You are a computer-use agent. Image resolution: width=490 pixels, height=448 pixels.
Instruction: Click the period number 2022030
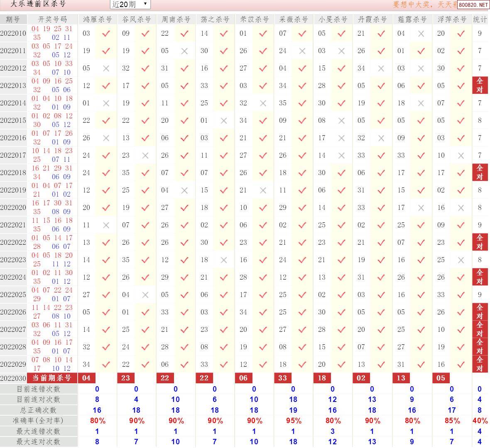point(13,378)
